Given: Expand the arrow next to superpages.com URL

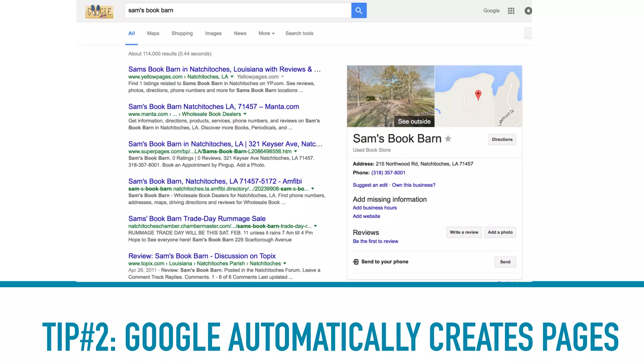Looking at the screenshot, I should pos(296,151).
